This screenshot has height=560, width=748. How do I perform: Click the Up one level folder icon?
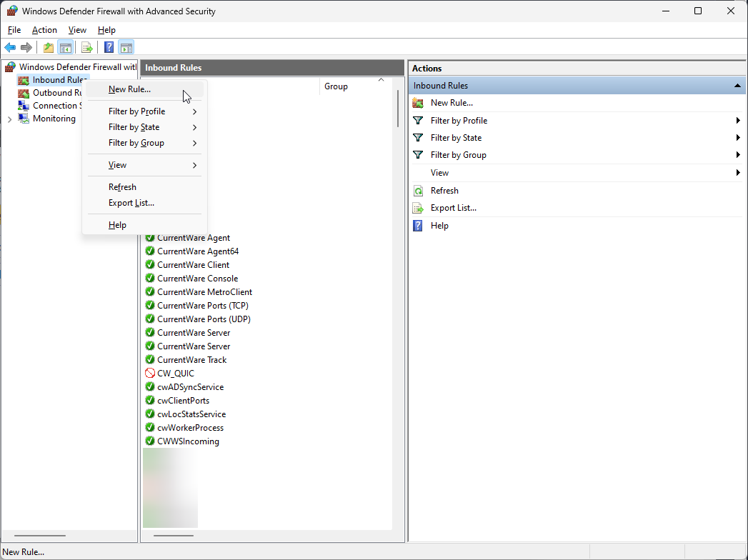click(48, 47)
